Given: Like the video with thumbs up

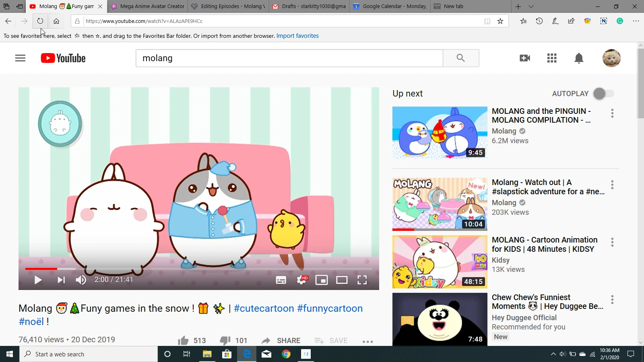Looking at the screenshot, I should pyautogui.click(x=184, y=340).
